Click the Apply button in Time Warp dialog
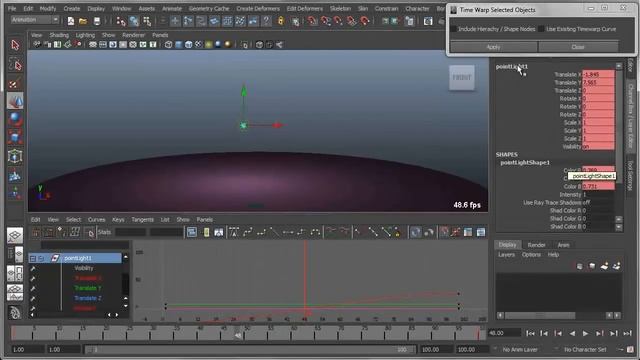The height and width of the screenshot is (360, 640). [493, 47]
